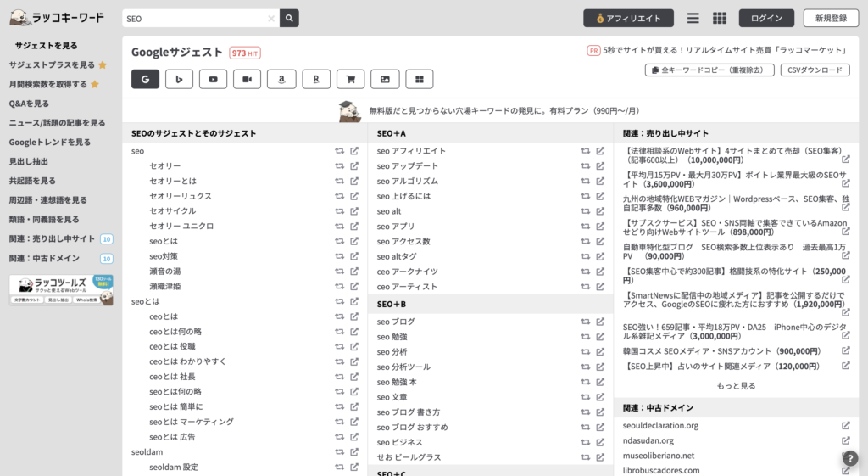Open external link icon for seo アフィリエイト
868x476 pixels.
[x=600, y=151]
